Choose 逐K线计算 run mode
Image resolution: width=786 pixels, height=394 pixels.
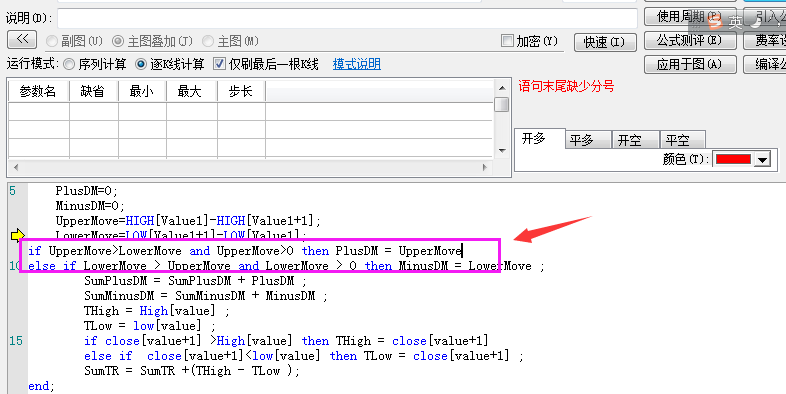(141, 64)
